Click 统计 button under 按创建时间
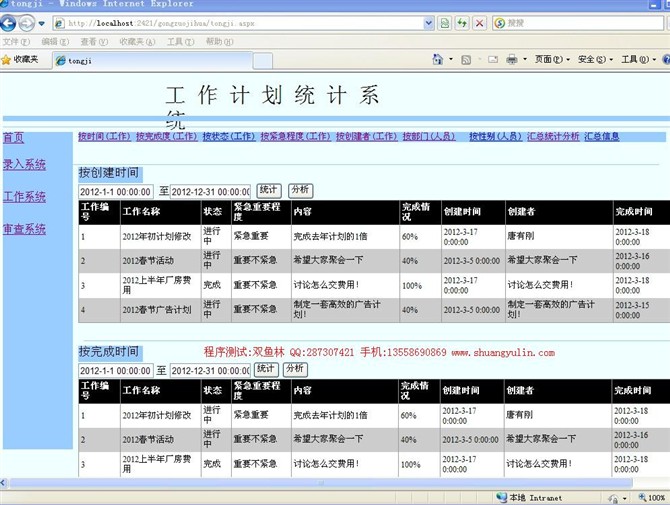This screenshot has height=505, width=670. (x=268, y=190)
